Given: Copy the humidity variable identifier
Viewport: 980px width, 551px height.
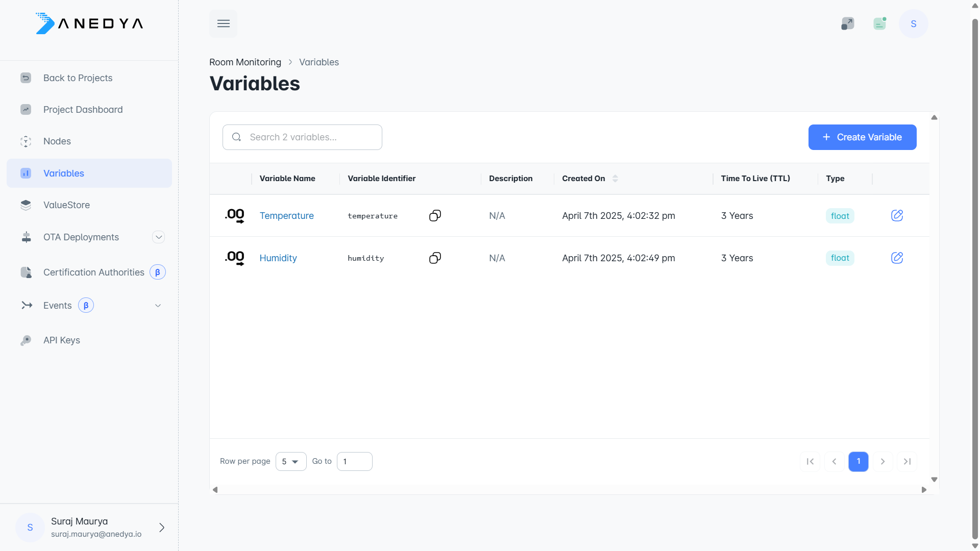Looking at the screenshot, I should click(x=435, y=258).
